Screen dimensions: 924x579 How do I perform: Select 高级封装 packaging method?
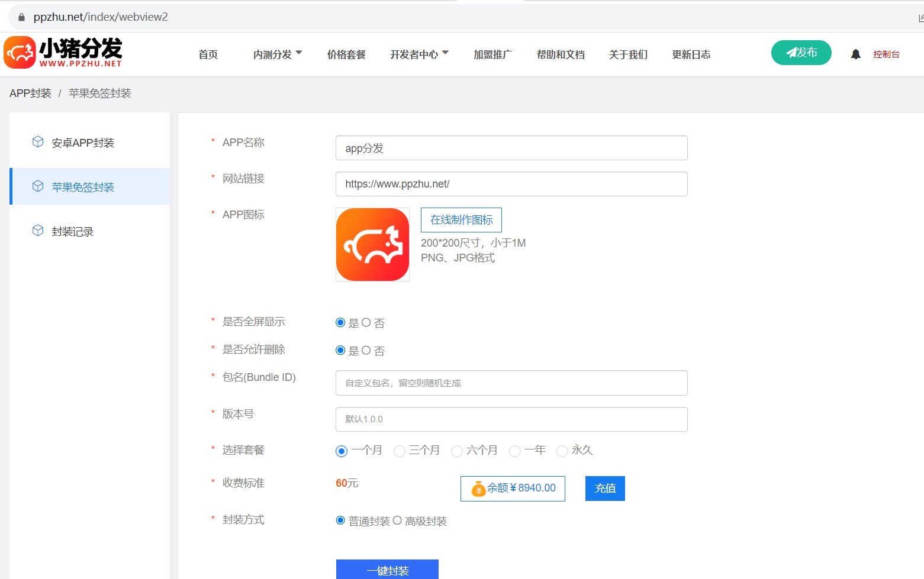point(397,520)
